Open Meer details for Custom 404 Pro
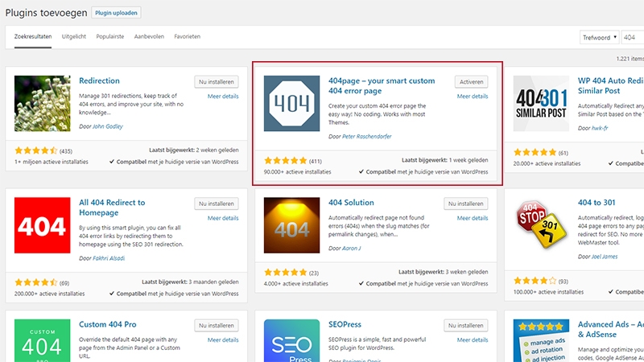The width and height of the screenshot is (644, 362). click(x=223, y=339)
